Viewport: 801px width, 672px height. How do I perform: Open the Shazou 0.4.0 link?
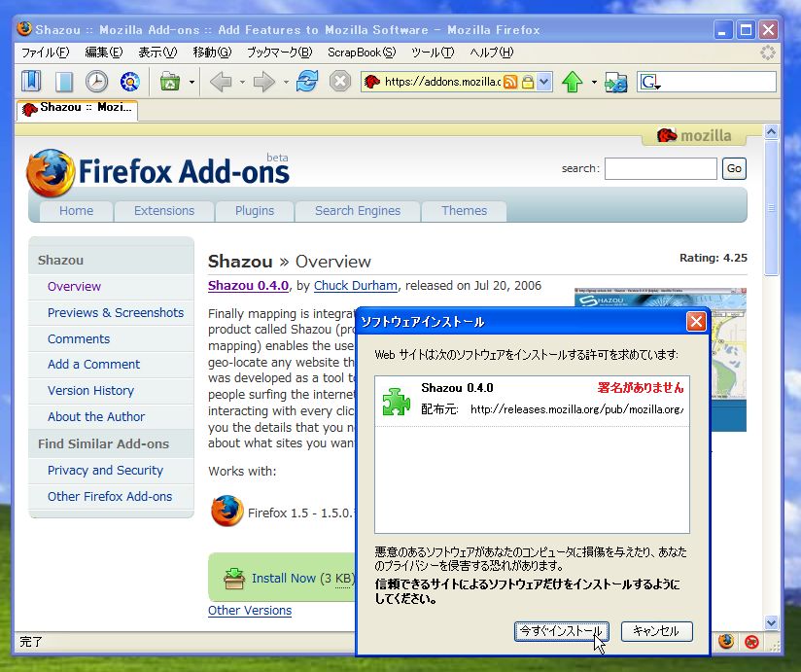(248, 285)
